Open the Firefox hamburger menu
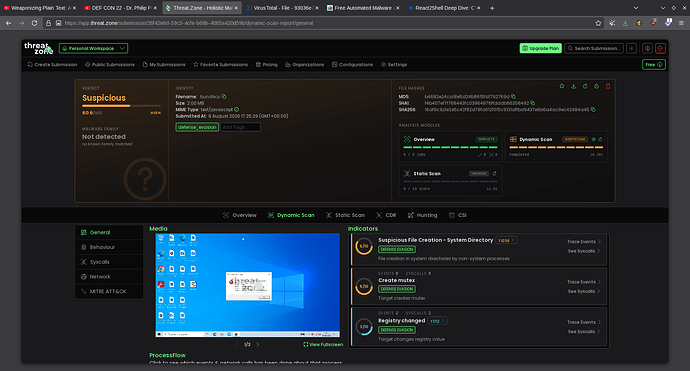This screenshot has width=690, height=371. tap(681, 23)
